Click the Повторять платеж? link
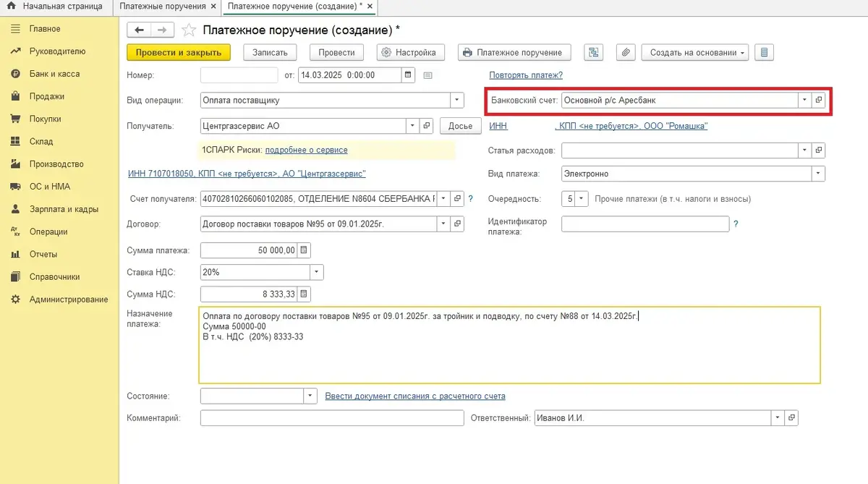The image size is (868, 484). click(526, 75)
